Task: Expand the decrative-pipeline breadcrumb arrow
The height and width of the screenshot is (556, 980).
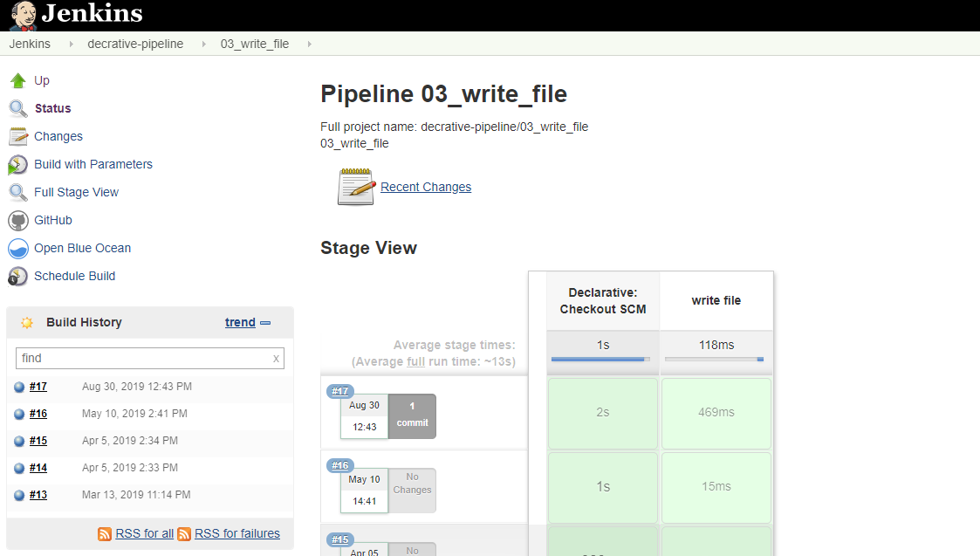Action: 203,44
